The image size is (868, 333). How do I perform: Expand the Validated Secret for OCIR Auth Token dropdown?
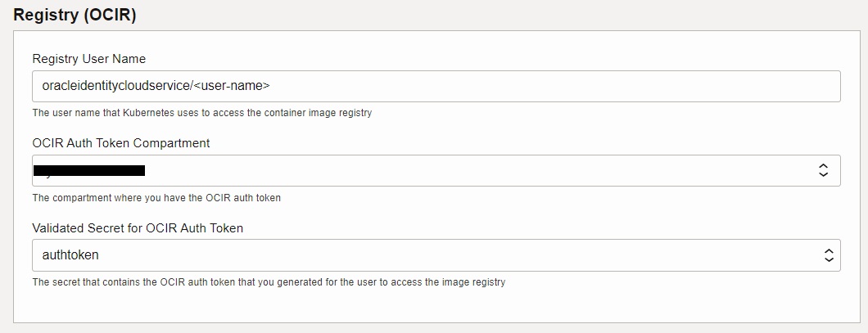[x=436, y=255]
